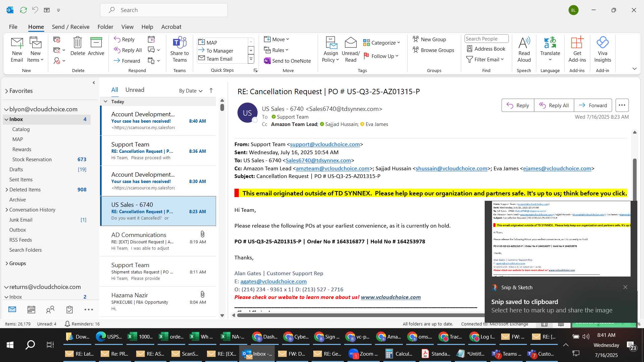This screenshot has height=362, width=644.
Task: Switch to the Folder tab
Action: pos(105,27)
